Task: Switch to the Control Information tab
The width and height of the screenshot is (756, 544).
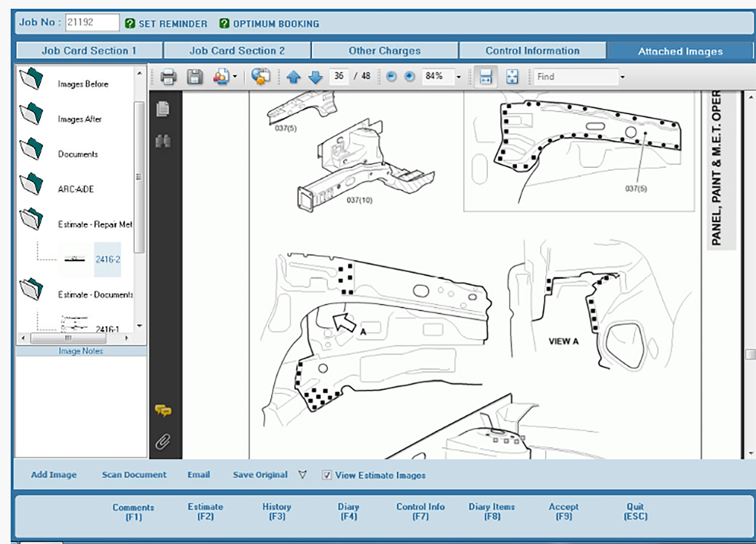Action: 532,51
